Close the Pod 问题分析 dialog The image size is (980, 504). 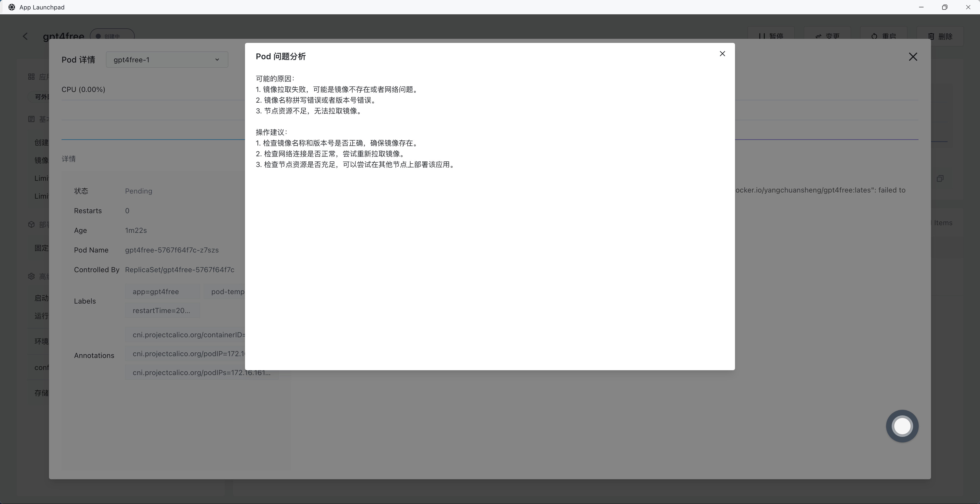click(x=722, y=54)
